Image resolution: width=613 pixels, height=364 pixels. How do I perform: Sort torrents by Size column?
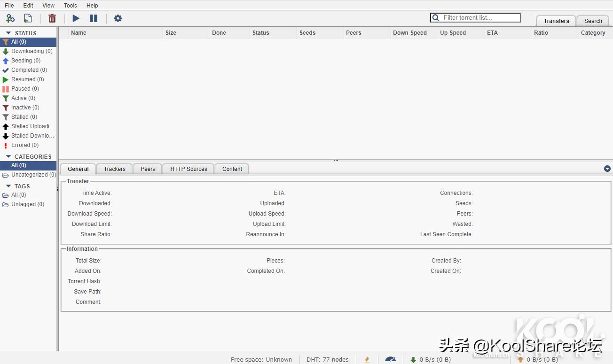coord(187,33)
